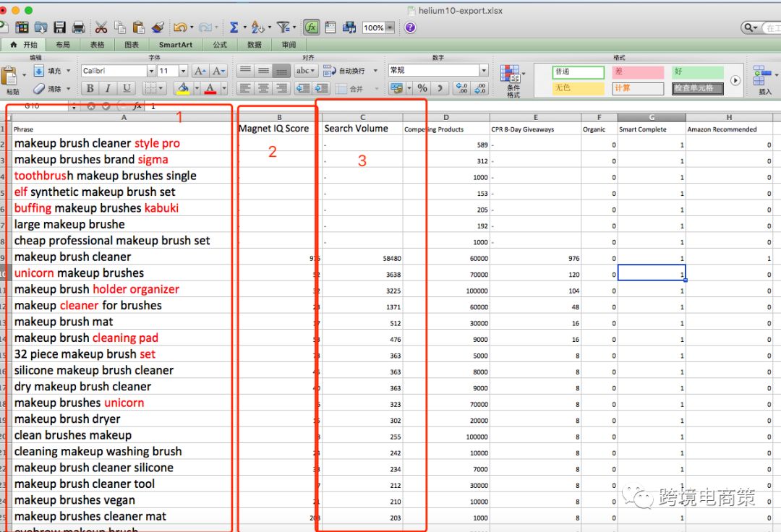Switch to the 布局 tab

[x=63, y=45]
